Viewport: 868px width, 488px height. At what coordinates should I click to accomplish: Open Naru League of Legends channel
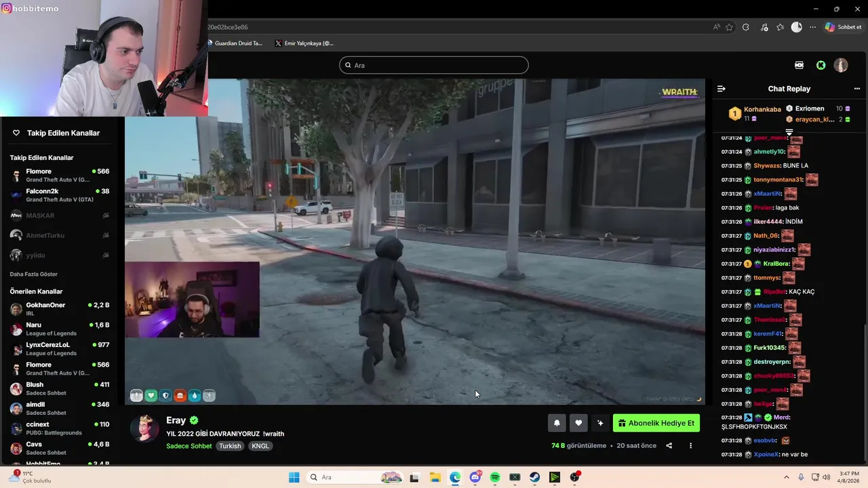(x=60, y=329)
